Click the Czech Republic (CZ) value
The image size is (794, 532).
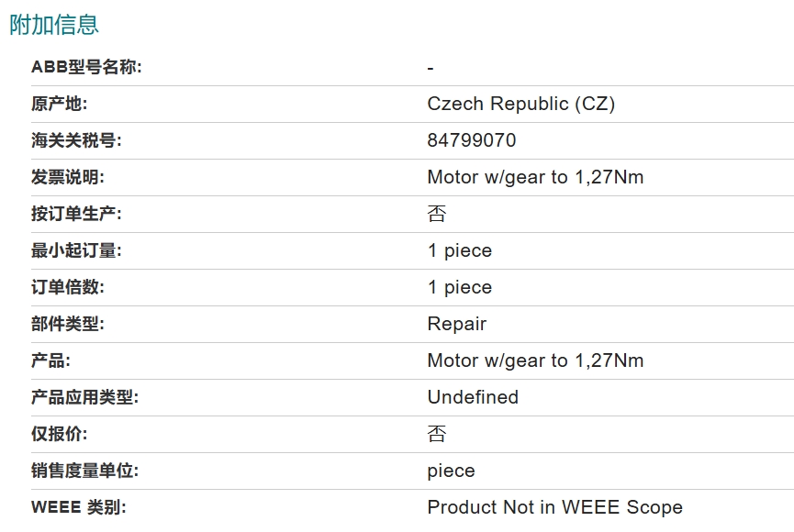pyautogui.click(x=521, y=104)
